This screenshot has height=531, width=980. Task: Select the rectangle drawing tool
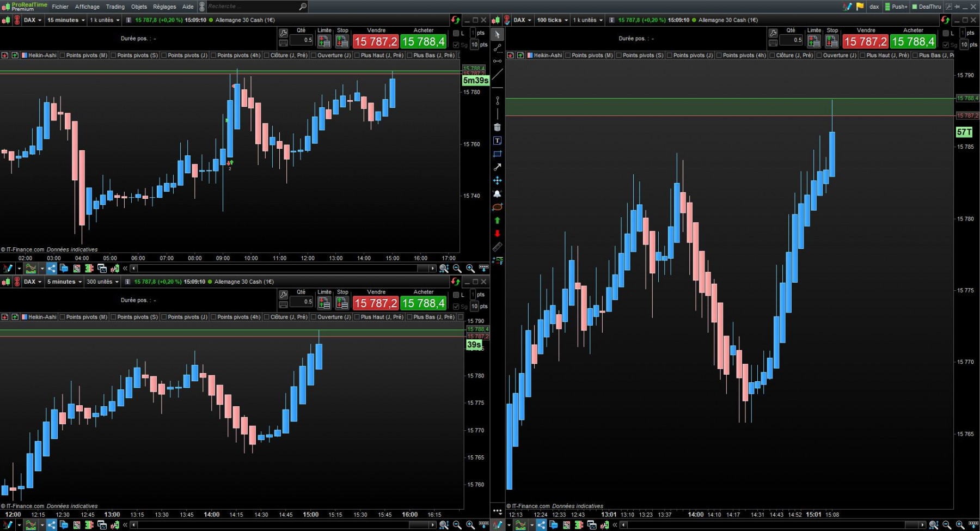(497, 154)
